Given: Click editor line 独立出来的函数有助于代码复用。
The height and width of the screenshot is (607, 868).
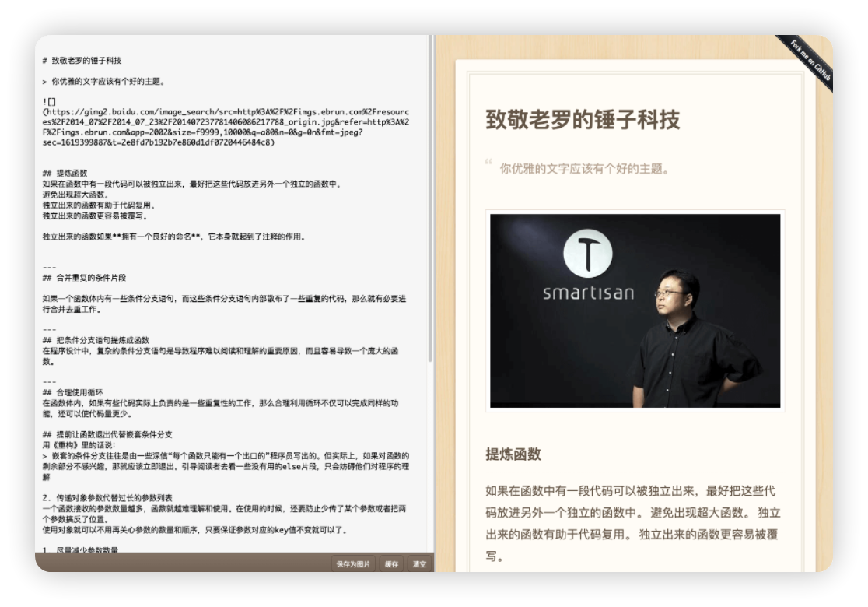Looking at the screenshot, I should 99,205.
